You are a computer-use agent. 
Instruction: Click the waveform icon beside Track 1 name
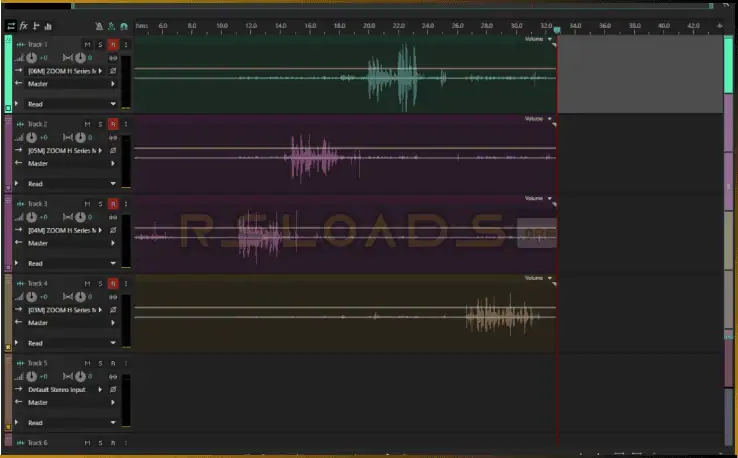[20, 45]
